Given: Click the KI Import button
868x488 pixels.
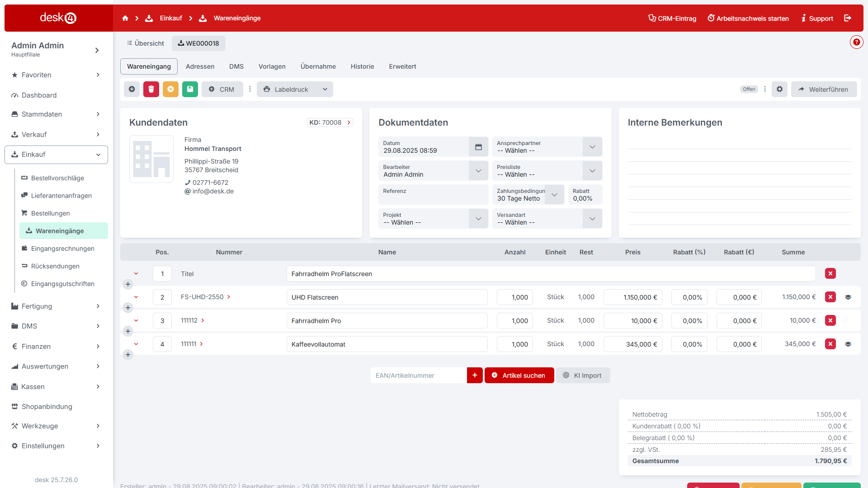Looking at the screenshot, I should [x=583, y=375].
